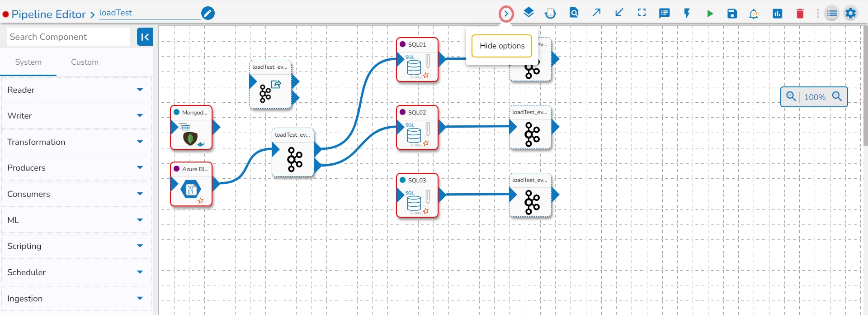The height and width of the screenshot is (315, 868).
Task: Click the SQL03 blue status dot
Action: pos(402,180)
